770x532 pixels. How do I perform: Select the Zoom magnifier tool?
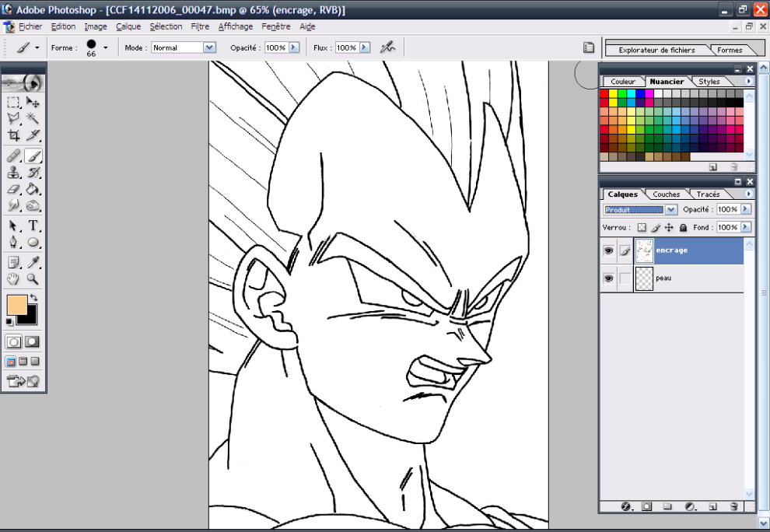33,279
